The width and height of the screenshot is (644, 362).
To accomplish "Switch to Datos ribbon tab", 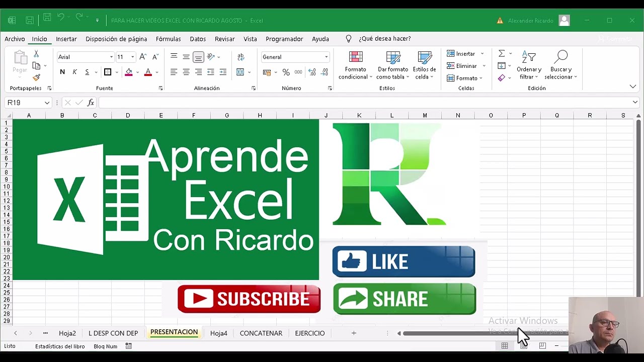I will [198, 39].
